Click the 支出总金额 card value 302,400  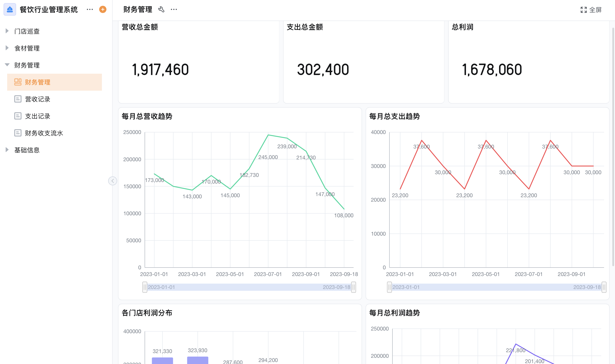pyautogui.click(x=323, y=70)
